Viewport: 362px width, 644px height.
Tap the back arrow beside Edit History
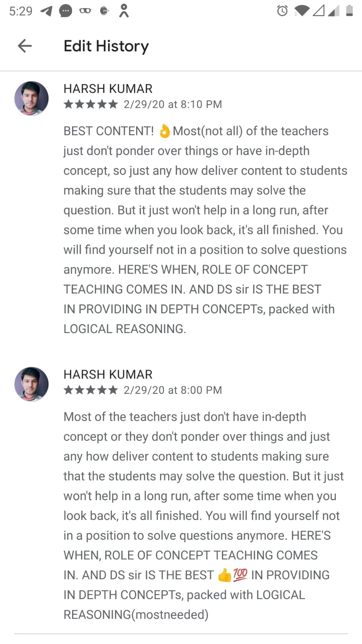(25, 46)
